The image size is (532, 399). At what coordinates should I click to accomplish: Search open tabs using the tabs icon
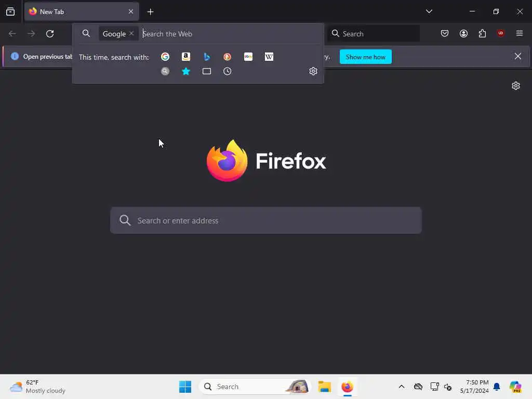click(x=207, y=71)
